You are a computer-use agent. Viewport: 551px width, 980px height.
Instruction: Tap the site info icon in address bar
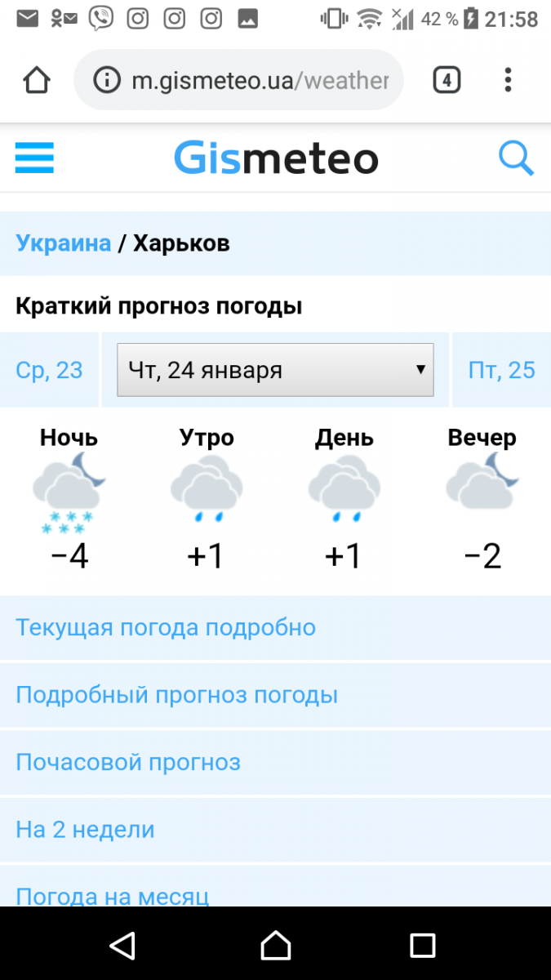click(107, 80)
